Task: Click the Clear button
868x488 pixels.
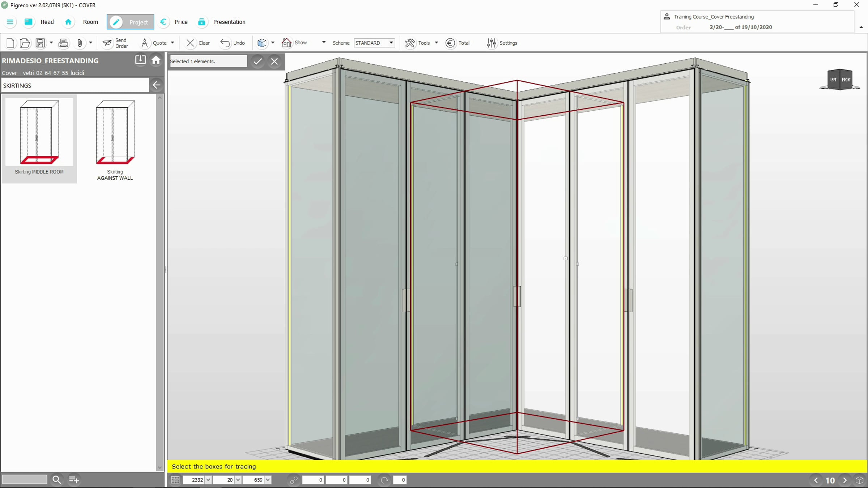Action: point(198,43)
